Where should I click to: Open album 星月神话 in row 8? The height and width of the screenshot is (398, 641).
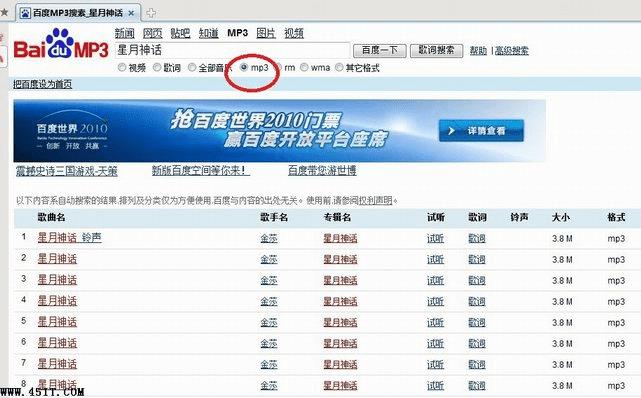click(340, 385)
